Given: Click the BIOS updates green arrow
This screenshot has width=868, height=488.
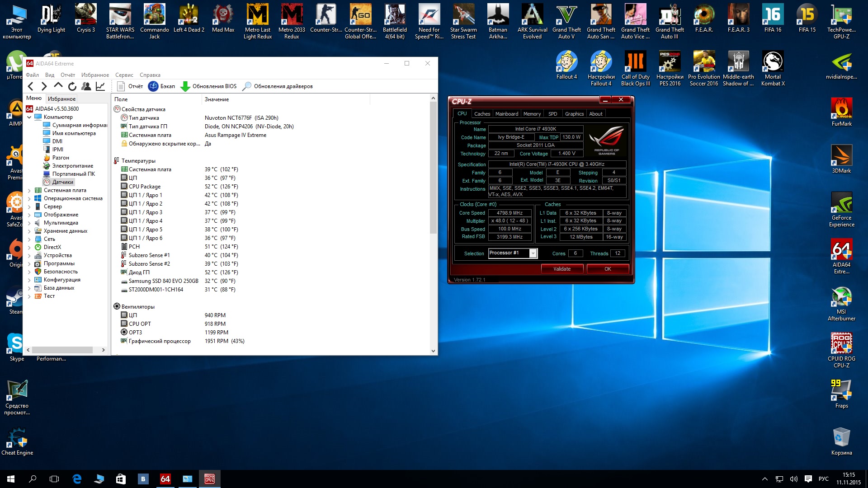Looking at the screenshot, I should pos(185,86).
